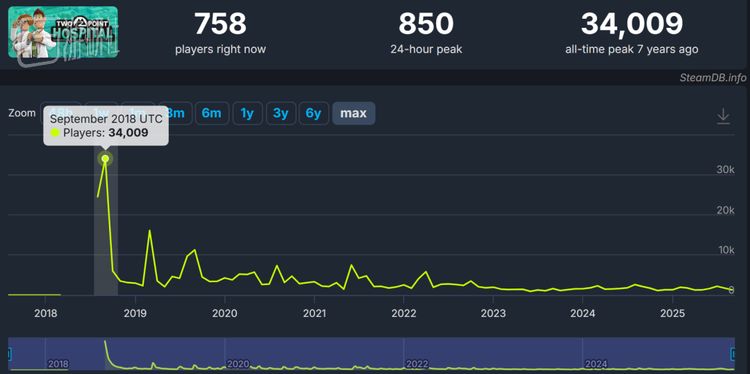Click the 2022 marker in navigator strip

click(x=417, y=364)
